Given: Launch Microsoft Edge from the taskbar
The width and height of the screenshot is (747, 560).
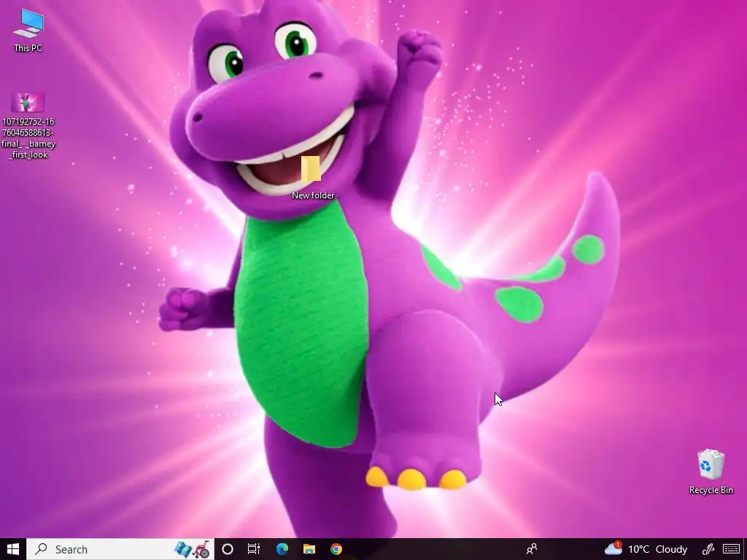Looking at the screenshot, I should point(282,549).
